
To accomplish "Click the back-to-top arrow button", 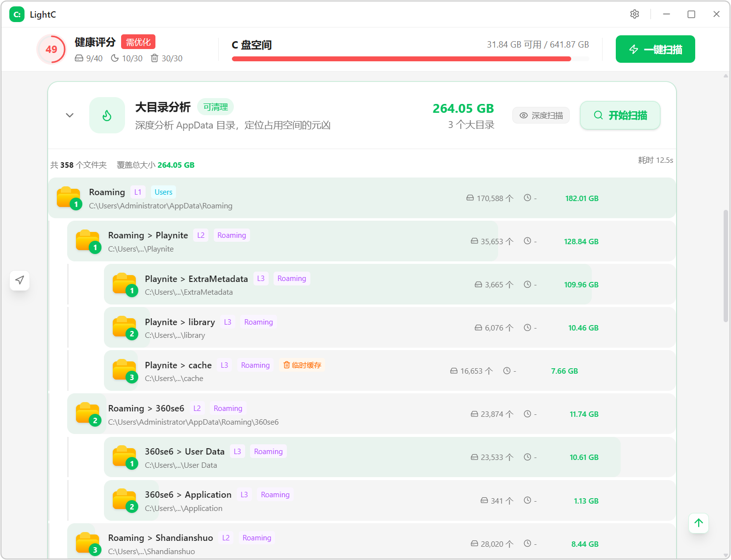I will 699,523.
